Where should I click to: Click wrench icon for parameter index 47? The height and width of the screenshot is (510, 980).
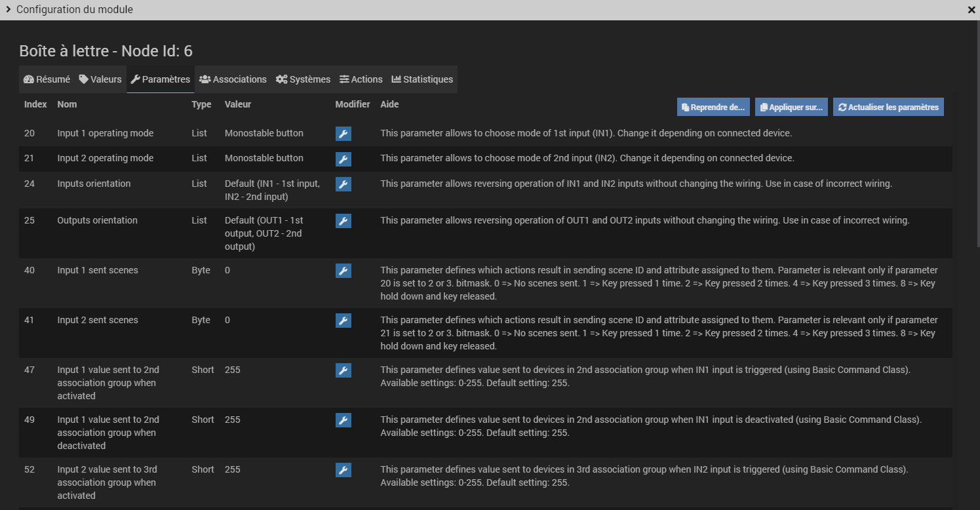click(x=343, y=370)
